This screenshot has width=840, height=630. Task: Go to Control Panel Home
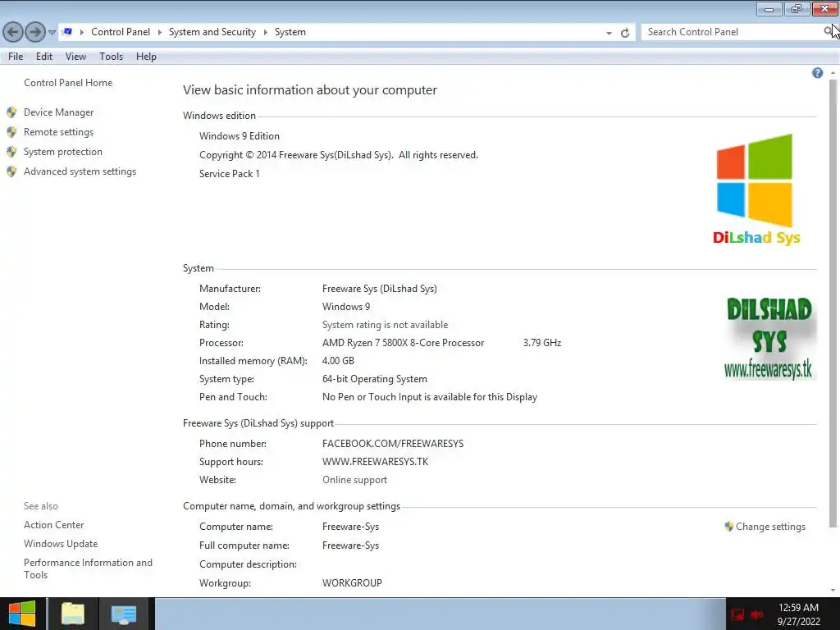(68, 83)
